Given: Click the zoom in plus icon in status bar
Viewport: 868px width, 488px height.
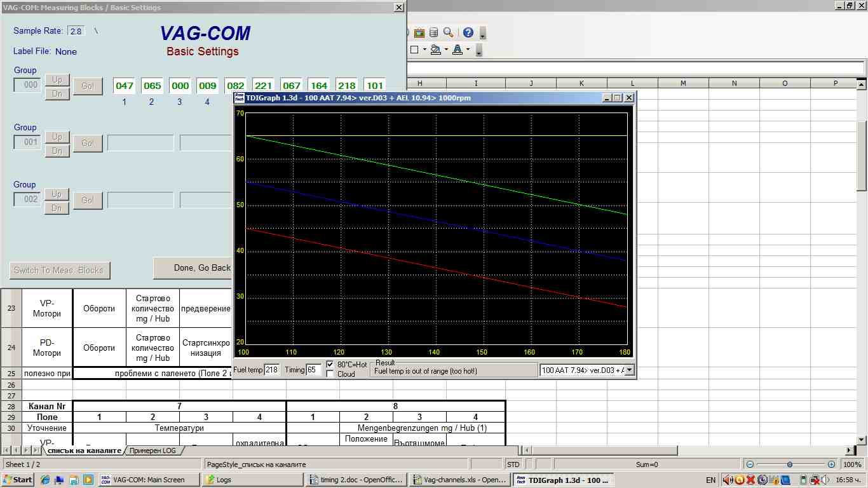Looking at the screenshot, I should pos(831,464).
